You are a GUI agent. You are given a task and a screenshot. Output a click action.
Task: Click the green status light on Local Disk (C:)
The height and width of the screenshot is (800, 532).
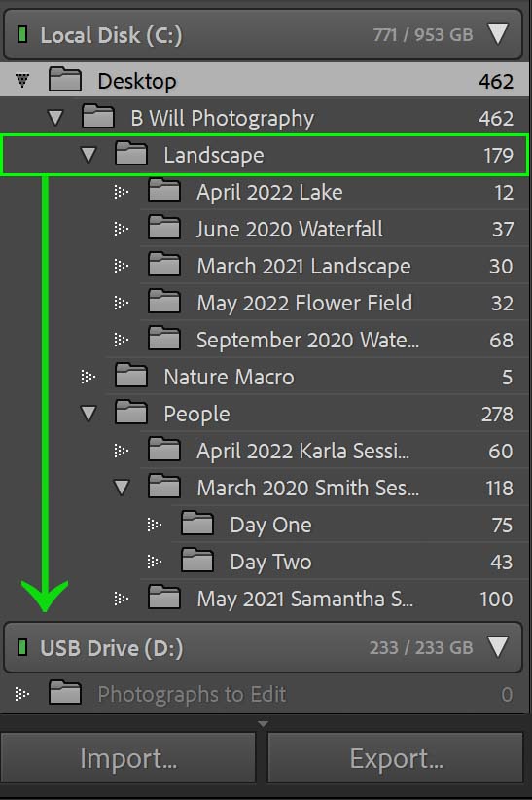tap(22, 35)
